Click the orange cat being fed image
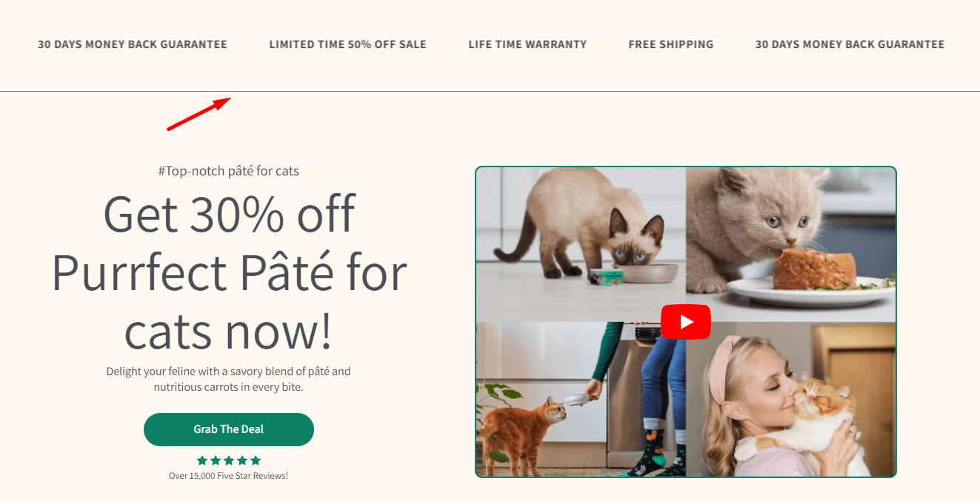 click(581, 399)
